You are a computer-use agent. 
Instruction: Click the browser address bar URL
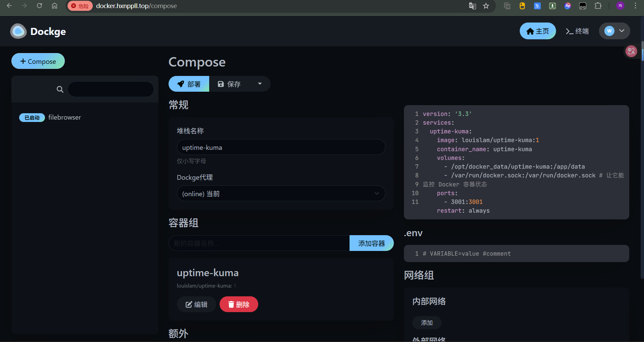(x=136, y=6)
